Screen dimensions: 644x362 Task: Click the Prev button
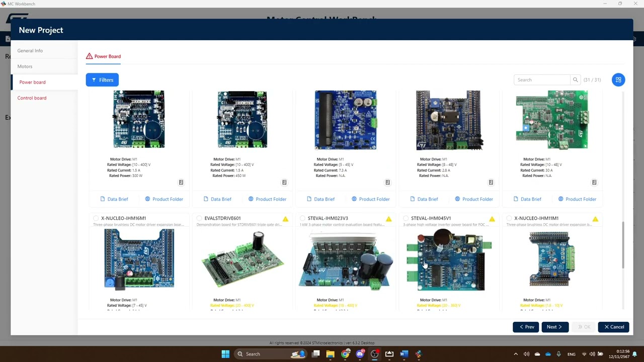tap(526, 327)
